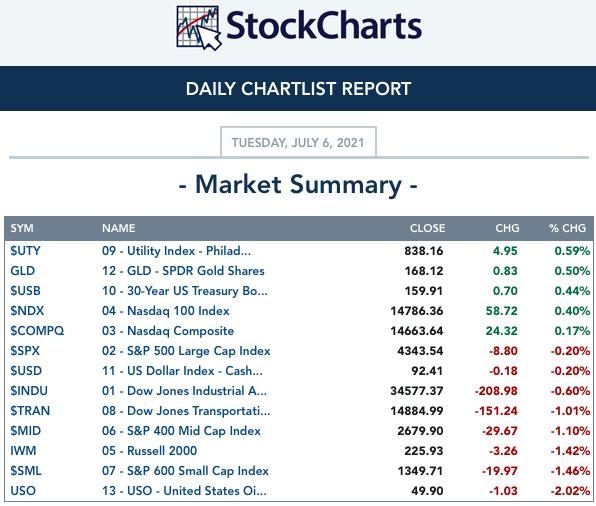The image size is (596, 506).
Task: Open the USO symbol link
Action: [x=23, y=491]
